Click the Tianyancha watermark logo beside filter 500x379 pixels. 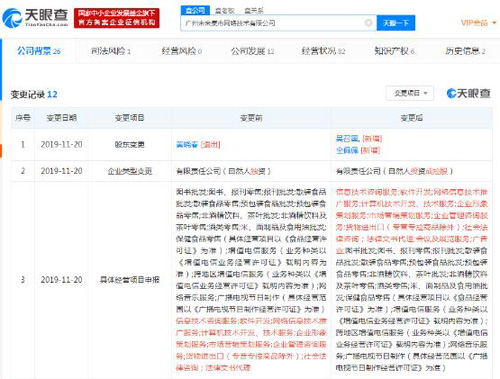468,93
